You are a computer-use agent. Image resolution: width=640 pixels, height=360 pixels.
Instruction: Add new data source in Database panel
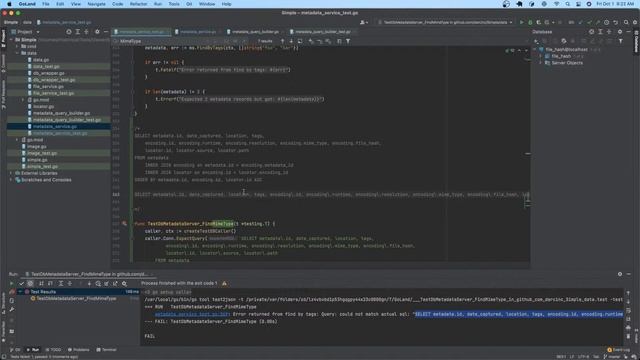coord(536,41)
